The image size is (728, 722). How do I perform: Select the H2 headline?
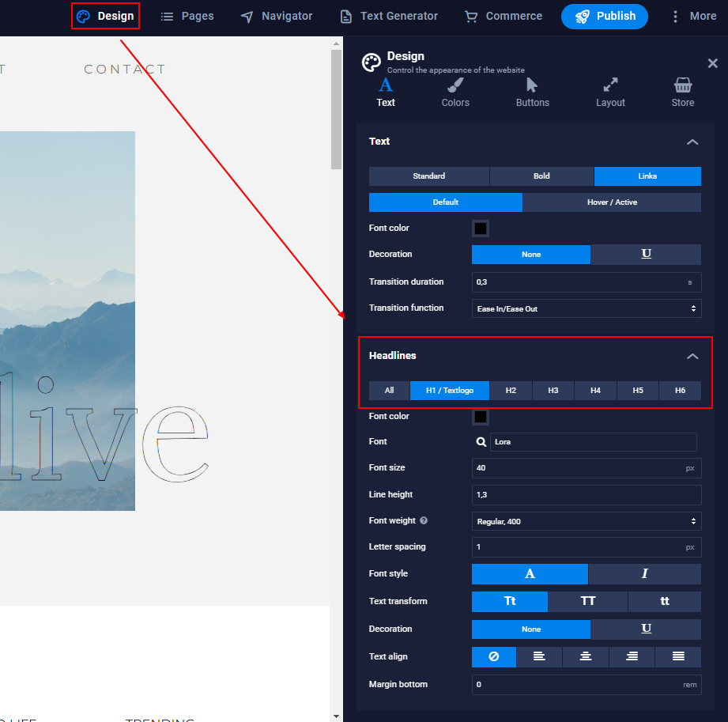pyautogui.click(x=511, y=391)
